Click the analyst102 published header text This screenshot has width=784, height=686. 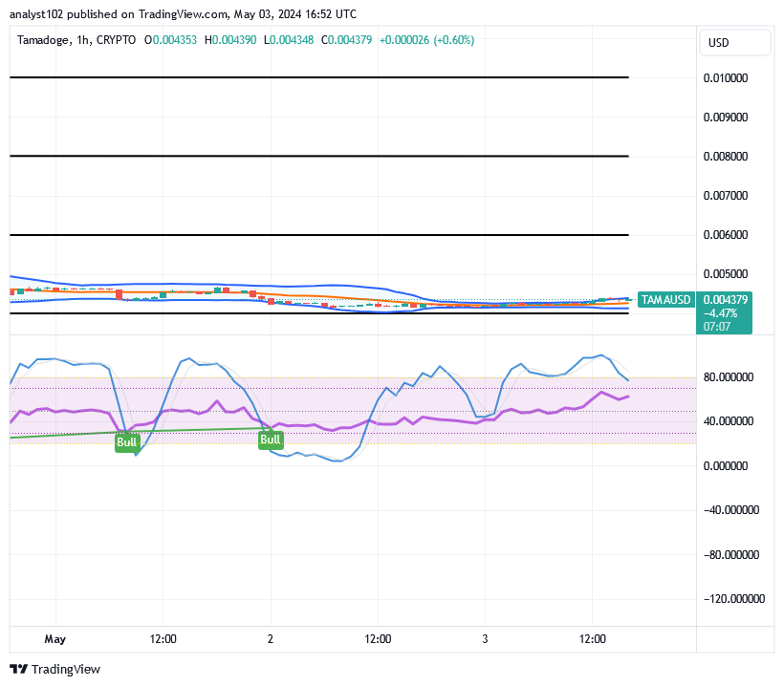pos(183,14)
